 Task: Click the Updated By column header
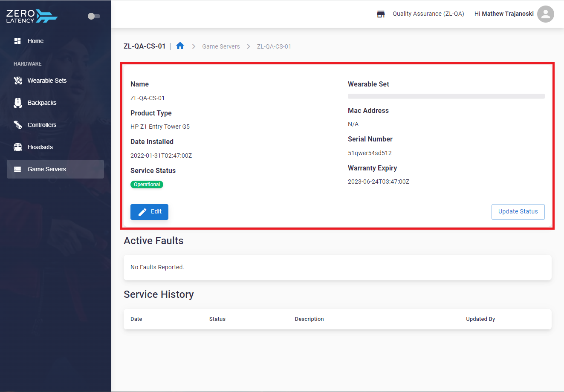pos(480,319)
